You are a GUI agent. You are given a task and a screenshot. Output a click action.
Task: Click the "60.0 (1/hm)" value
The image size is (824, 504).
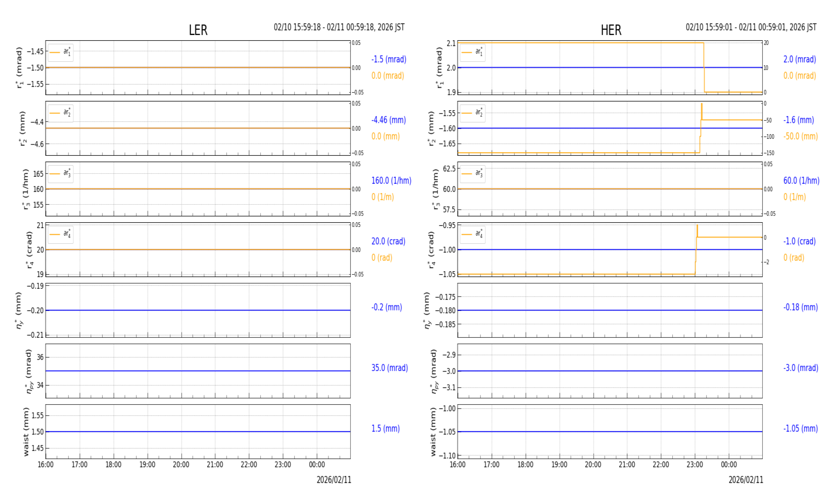pos(801,181)
